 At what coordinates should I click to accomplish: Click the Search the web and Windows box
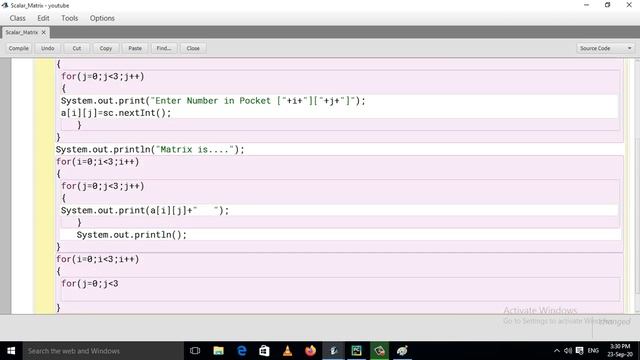[103, 351]
